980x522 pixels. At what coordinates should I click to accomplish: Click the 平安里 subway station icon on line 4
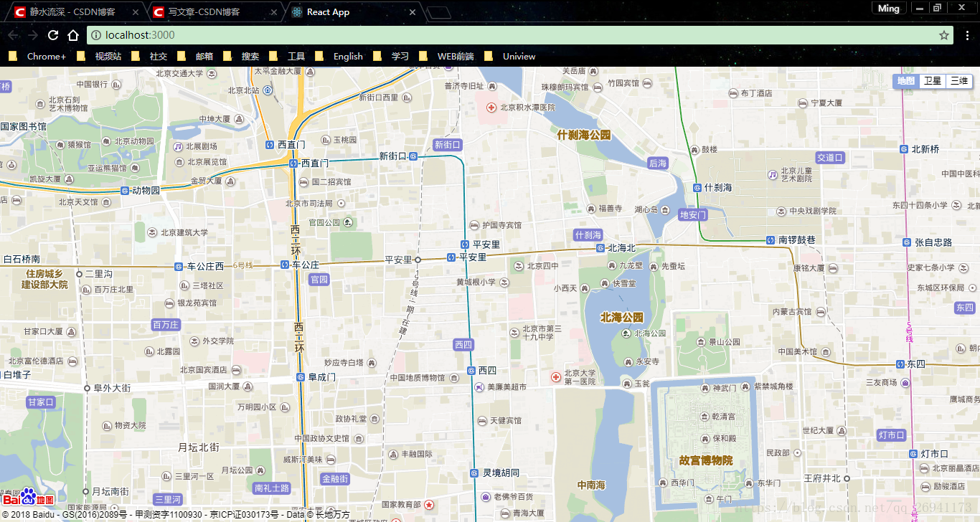[465, 245]
